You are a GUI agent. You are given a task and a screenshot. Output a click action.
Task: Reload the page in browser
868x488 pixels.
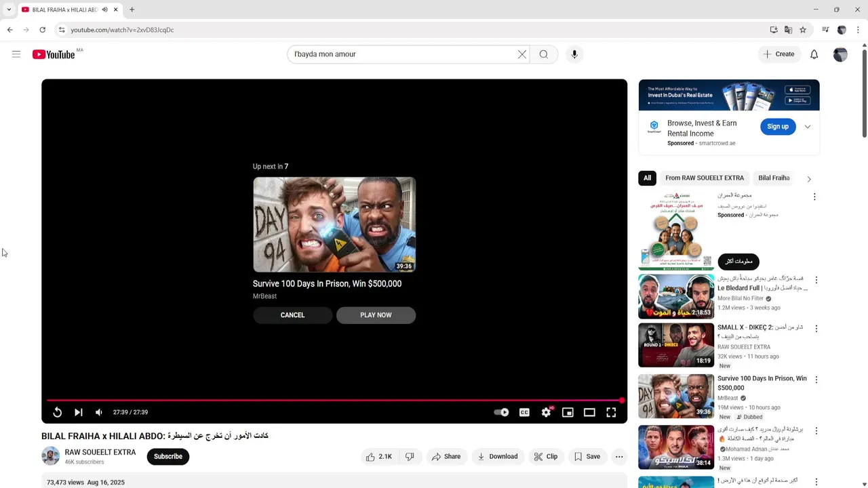point(42,30)
